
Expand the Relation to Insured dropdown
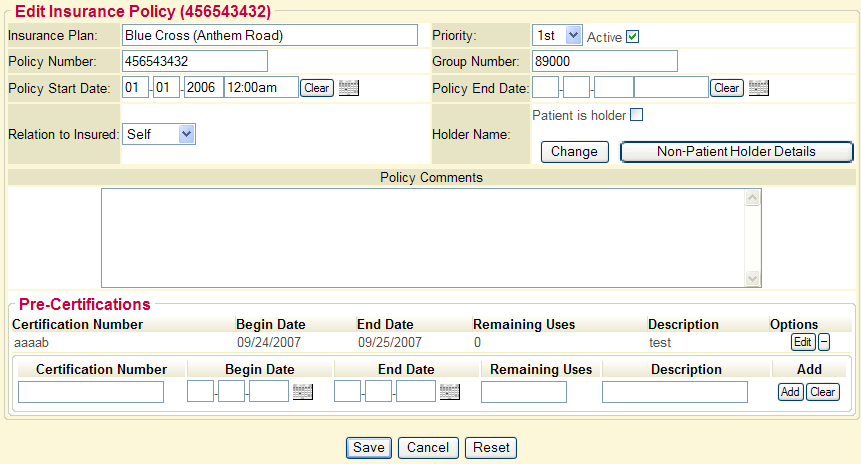159,133
